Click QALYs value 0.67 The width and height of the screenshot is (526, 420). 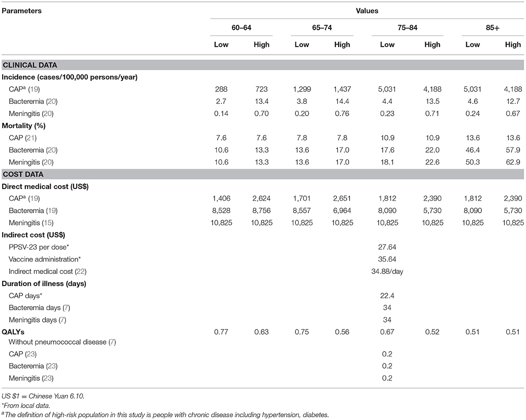[387, 332]
